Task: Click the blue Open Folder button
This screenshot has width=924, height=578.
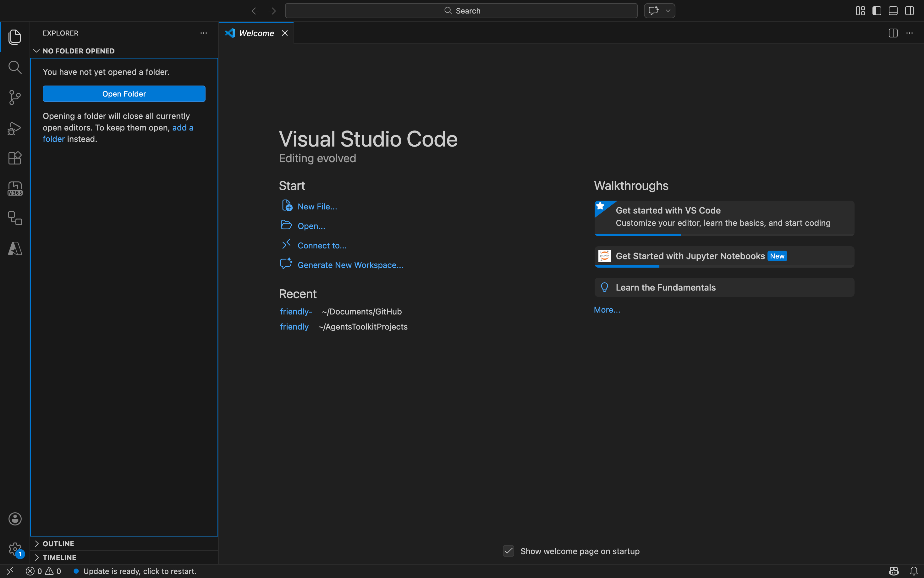Action: [x=124, y=94]
